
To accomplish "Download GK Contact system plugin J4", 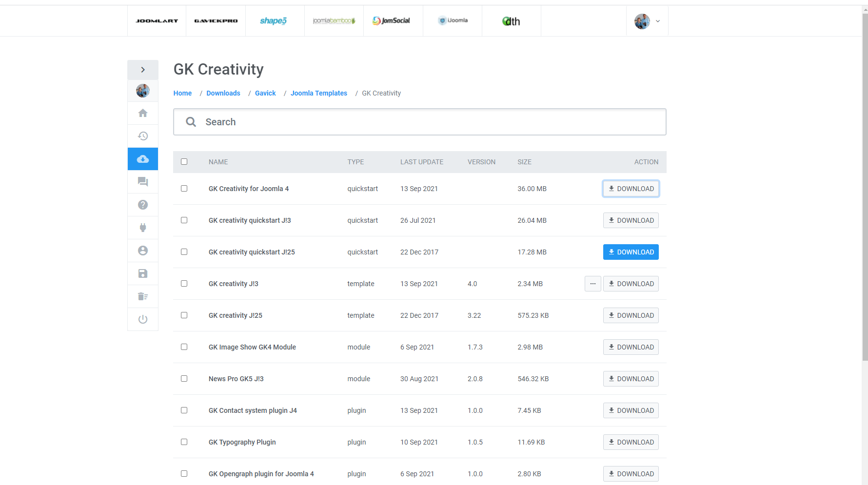I will (631, 410).
